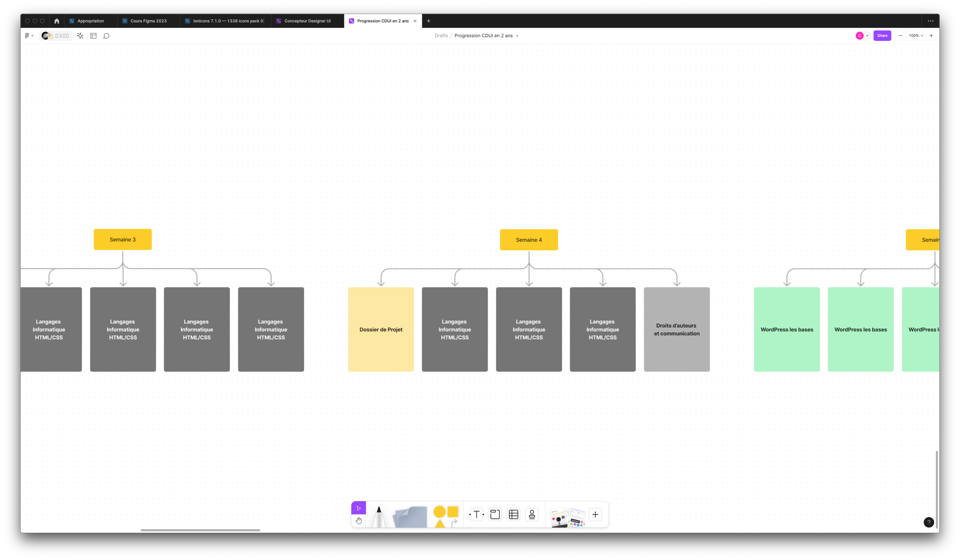This screenshot has height=560, width=960.
Task: Switch to Cours Figma 2023 tab
Action: [x=148, y=21]
